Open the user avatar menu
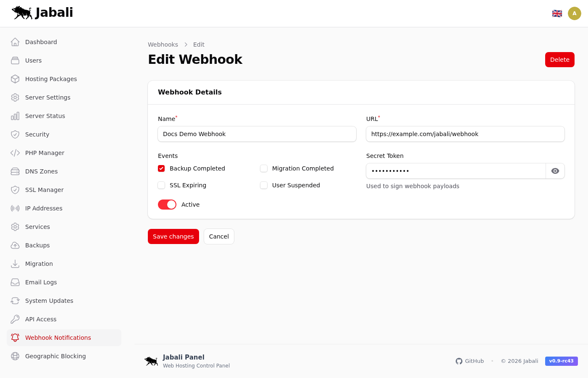 click(x=574, y=13)
